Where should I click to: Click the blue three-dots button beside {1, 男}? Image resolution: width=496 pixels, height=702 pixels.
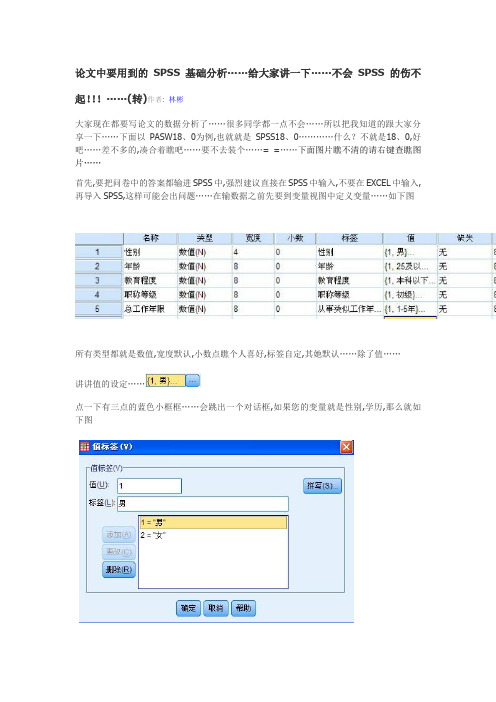click(x=192, y=381)
